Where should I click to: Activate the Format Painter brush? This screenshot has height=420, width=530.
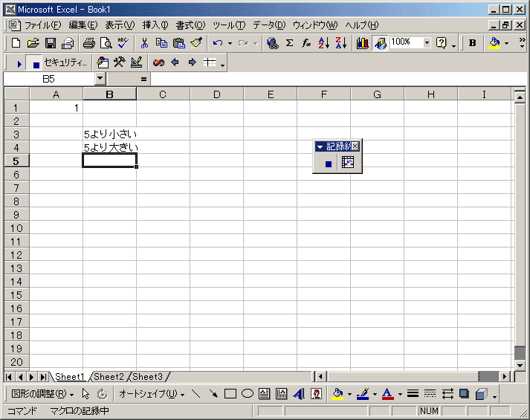point(196,43)
